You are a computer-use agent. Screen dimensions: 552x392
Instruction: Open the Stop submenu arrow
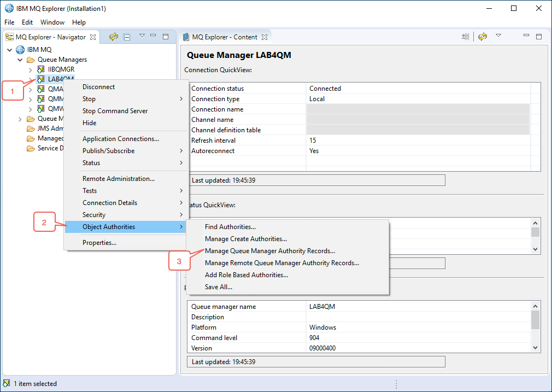tap(181, 99)
